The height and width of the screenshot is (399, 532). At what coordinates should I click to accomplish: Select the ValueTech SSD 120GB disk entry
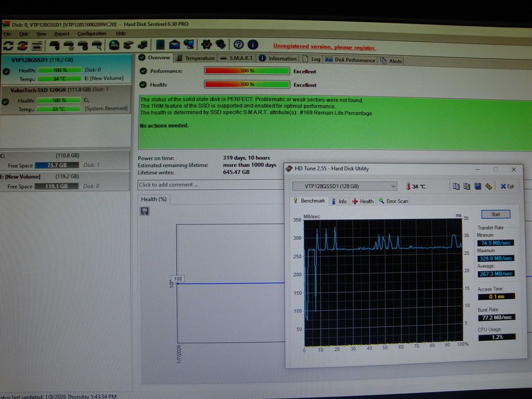66,99
